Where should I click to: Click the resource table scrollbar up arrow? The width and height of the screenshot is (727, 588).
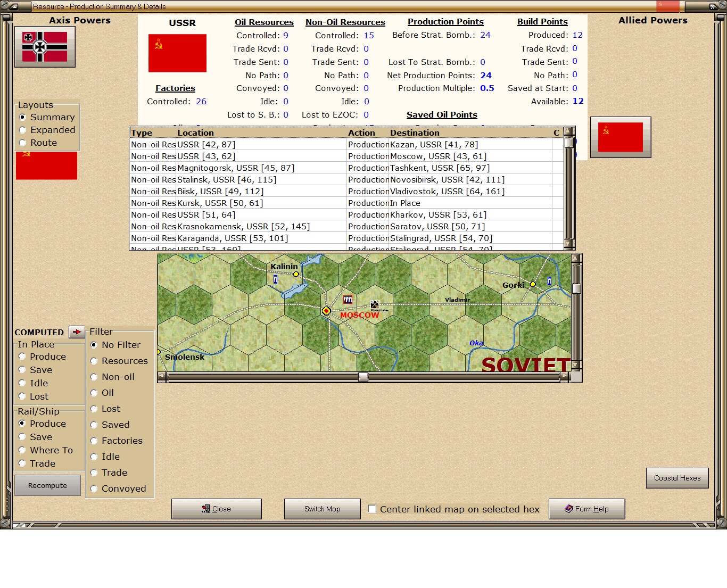[569, 131]
